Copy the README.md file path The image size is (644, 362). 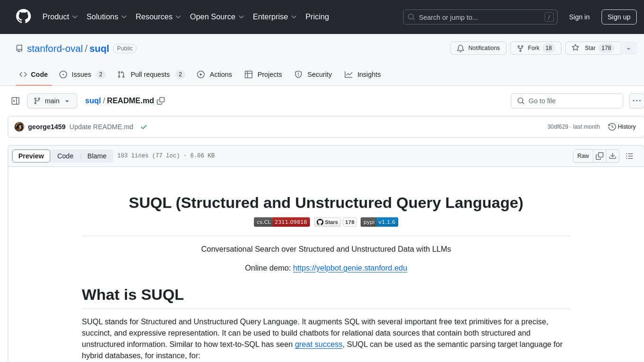(161, 100)
